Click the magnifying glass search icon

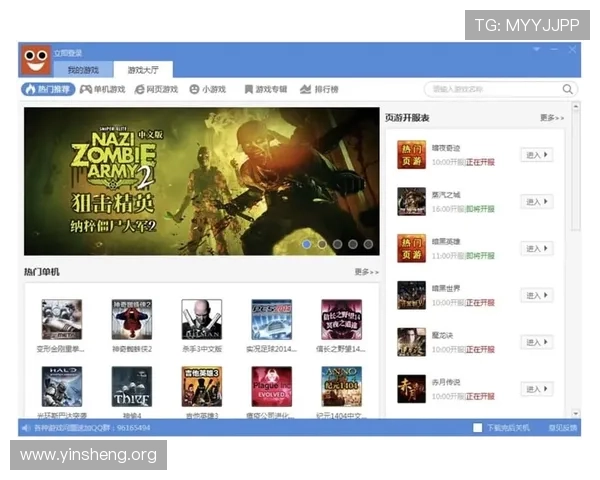pyautogui.click(x=568, y=90)
